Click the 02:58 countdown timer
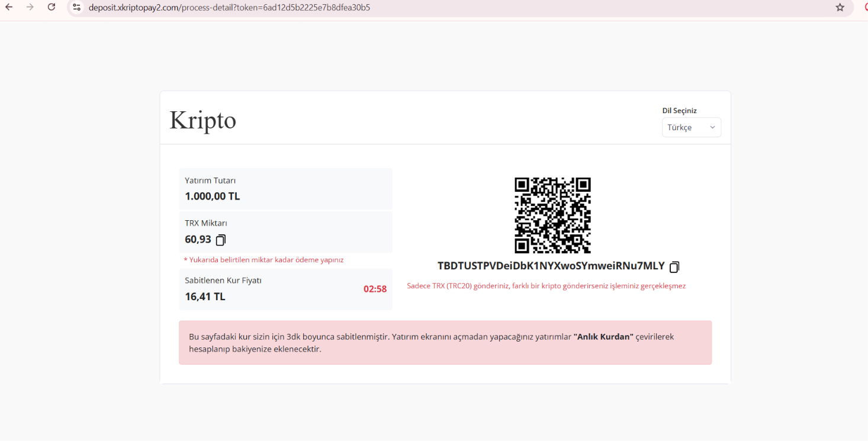Screen dimensions: 868x441 coord(375,289)
